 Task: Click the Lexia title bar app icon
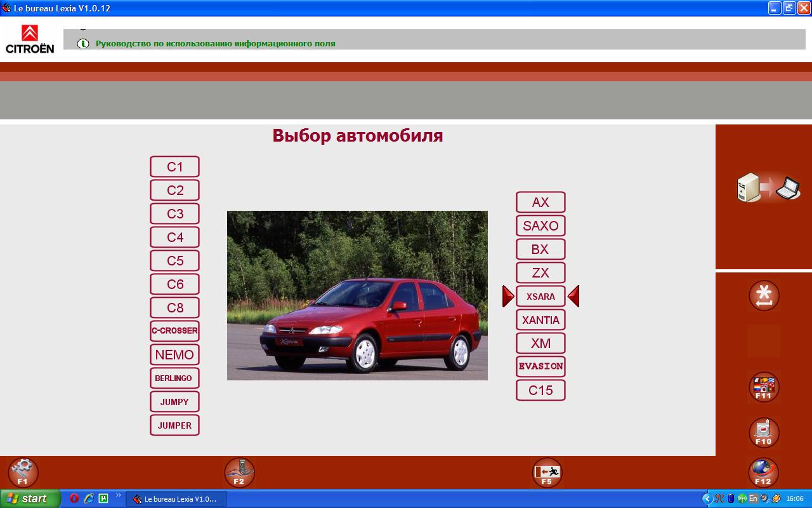(x=6, y=8)
